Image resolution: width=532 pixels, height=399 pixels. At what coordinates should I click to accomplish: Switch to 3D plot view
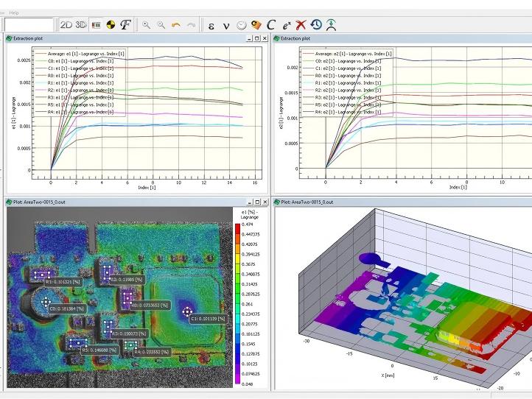pos(81,25)
